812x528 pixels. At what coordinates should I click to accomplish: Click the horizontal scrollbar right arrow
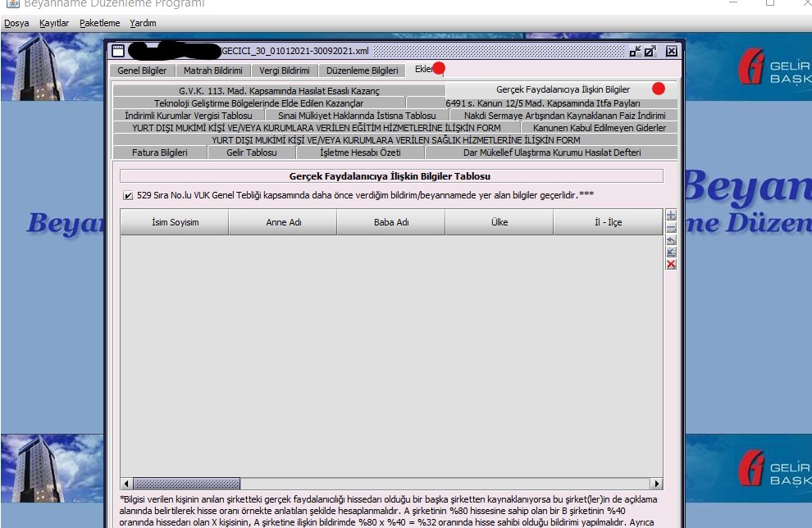pos(656,484)
